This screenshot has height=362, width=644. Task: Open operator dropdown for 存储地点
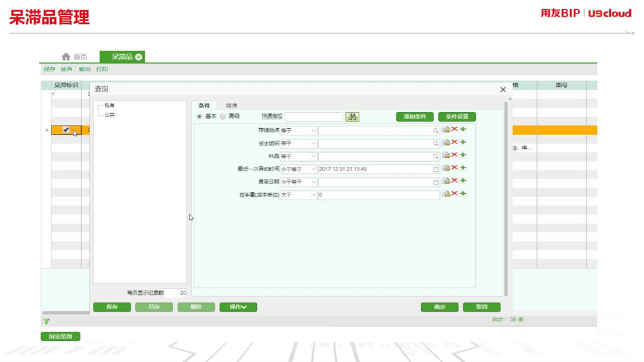click(x=314, y=131)
